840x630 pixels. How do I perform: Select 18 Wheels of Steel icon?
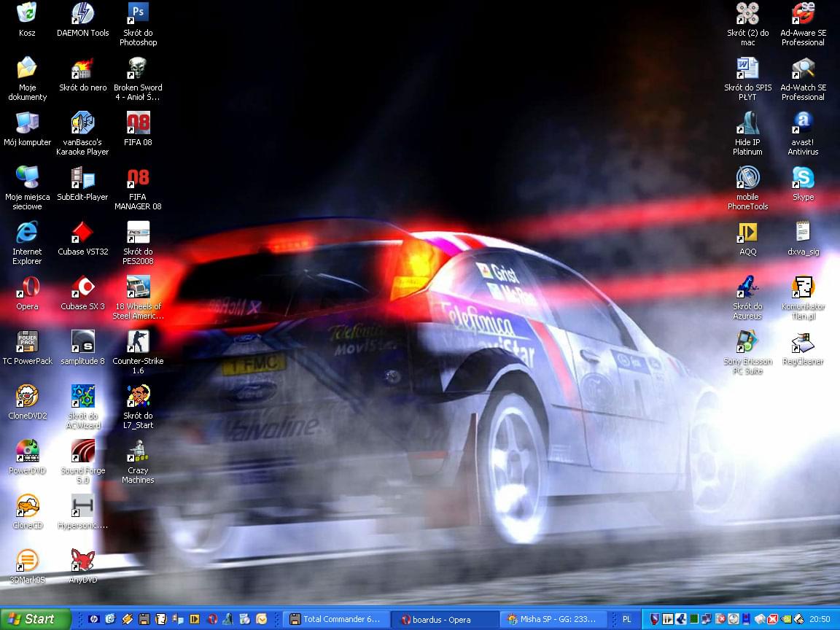[138, 297]
